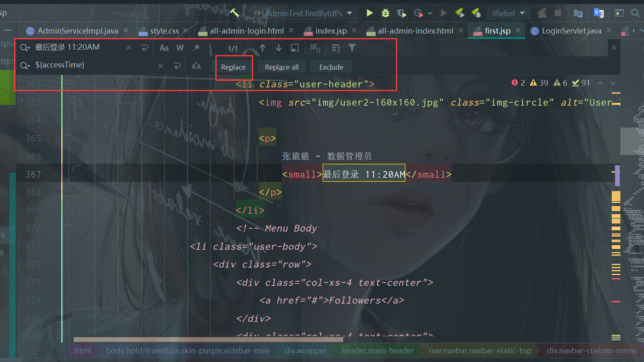
Task: Toggle Match Case (Aa) option
Action: click(x=164, y=48)
